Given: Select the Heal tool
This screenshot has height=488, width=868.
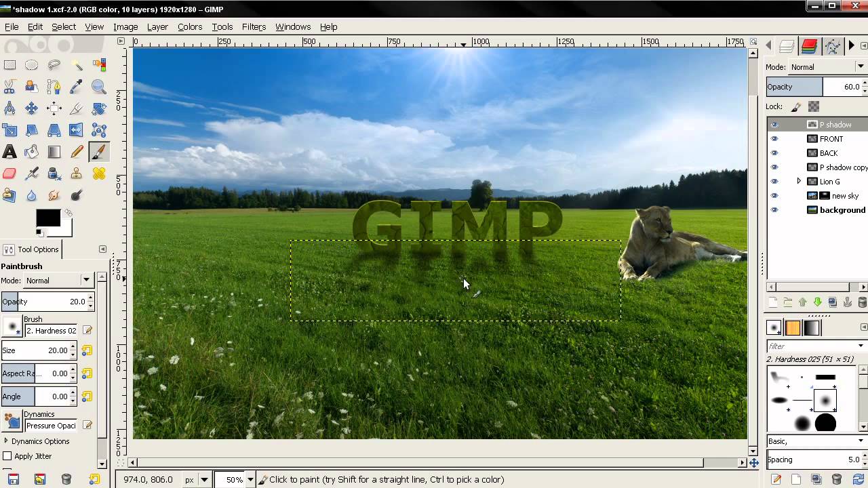Looking at the screenshot, I should 99,174.
